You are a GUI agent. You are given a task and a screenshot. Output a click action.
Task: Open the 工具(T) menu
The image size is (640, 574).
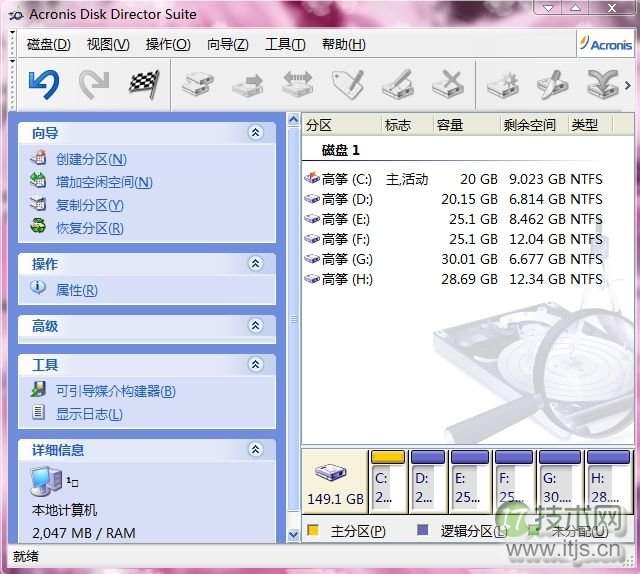[285, 44]
